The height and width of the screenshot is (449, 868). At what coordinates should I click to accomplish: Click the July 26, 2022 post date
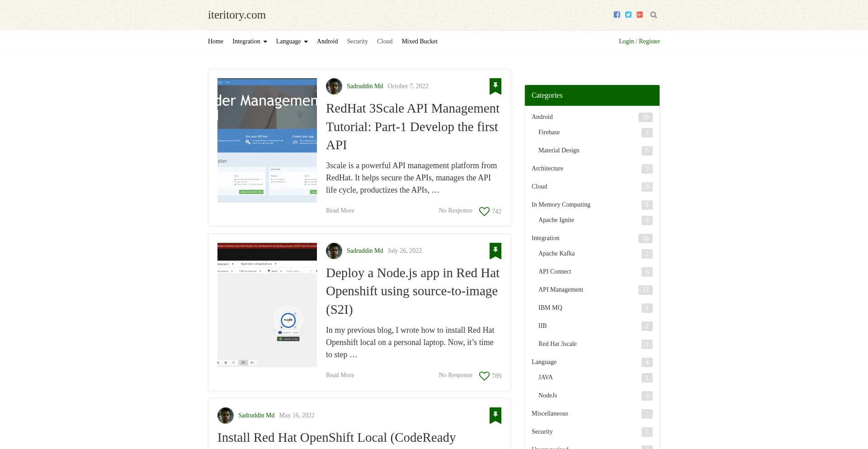point(405,250)
